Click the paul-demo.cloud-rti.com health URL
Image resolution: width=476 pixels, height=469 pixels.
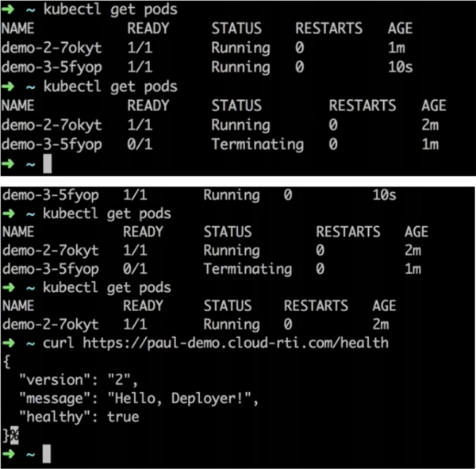point(235,342)
